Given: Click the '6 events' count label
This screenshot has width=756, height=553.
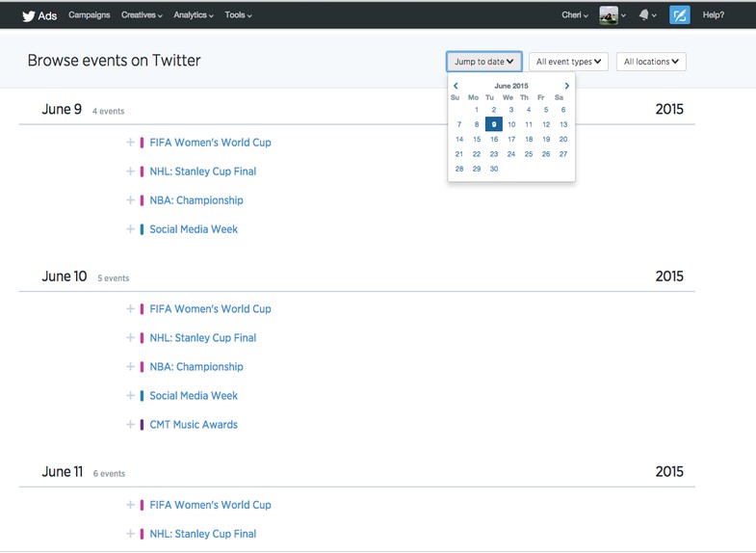Looking at the screenshot, I should (109, 474).
